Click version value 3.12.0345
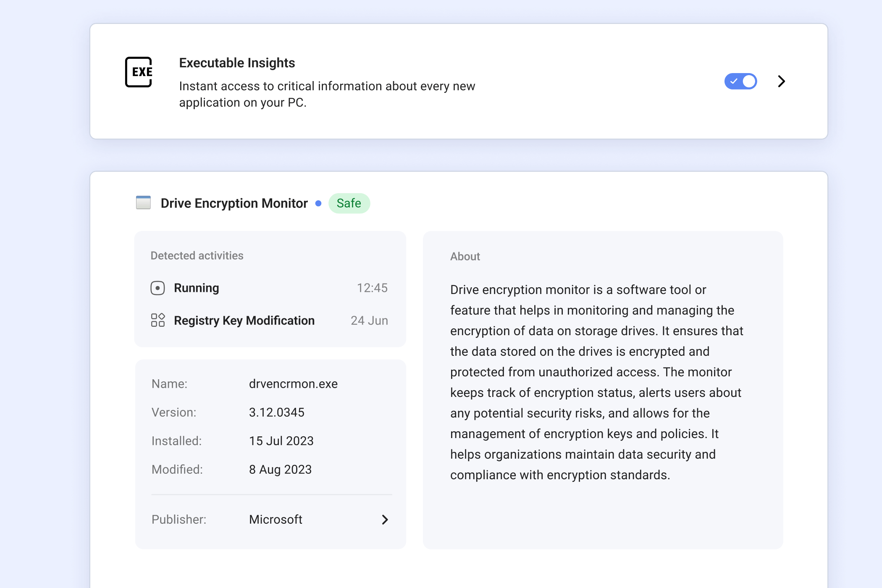 [276, 412]
